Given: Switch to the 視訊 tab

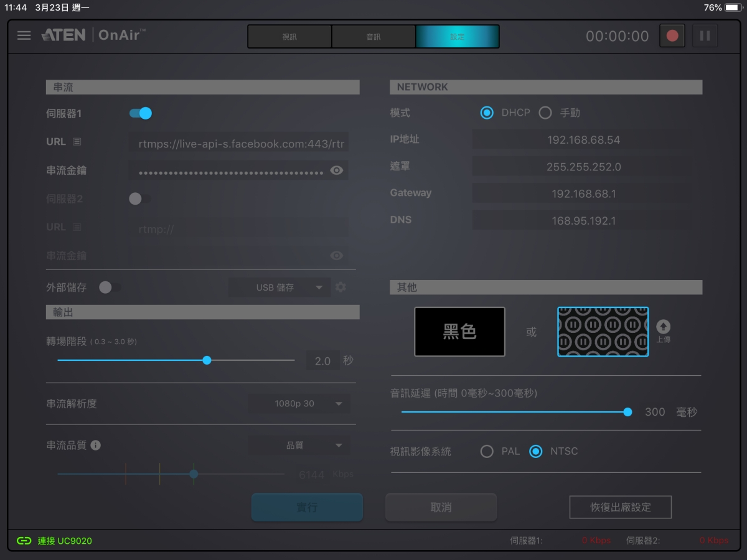Looking at the screenshot, I should [x=289, y=37].
